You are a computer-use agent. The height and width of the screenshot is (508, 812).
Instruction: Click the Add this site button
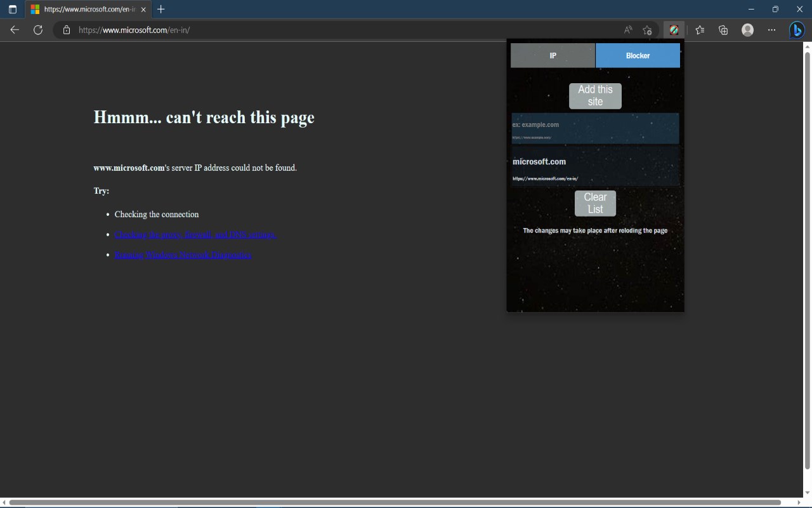pos(595,96)
